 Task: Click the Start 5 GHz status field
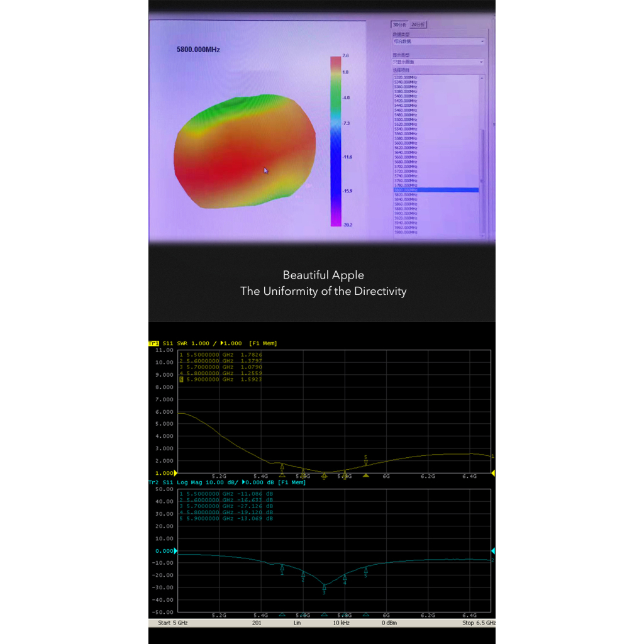(172, 623)
